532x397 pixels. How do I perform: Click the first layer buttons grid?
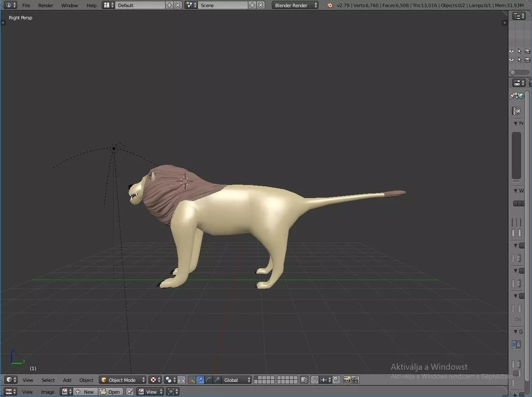pyautogui.click(x=265, y=380)
